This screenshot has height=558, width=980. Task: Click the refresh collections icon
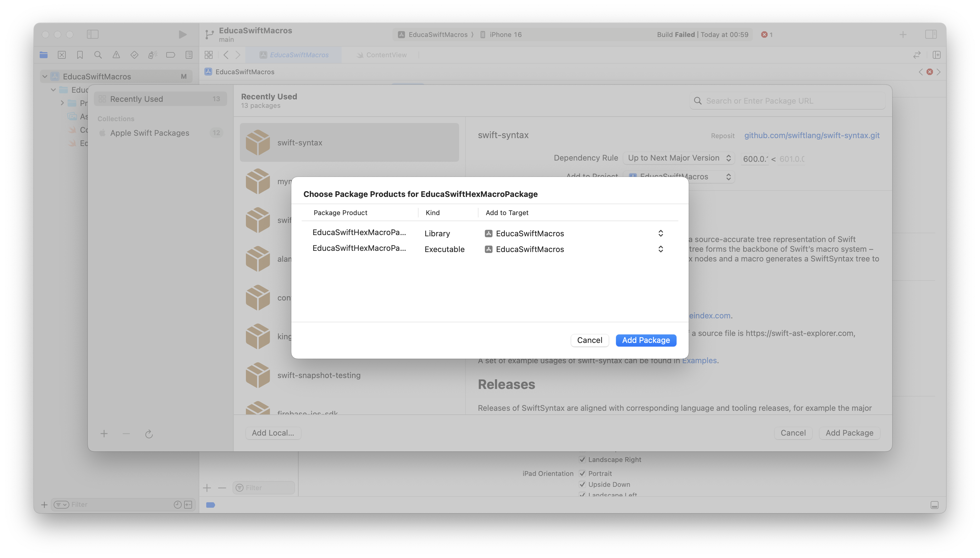coord(149,434)
